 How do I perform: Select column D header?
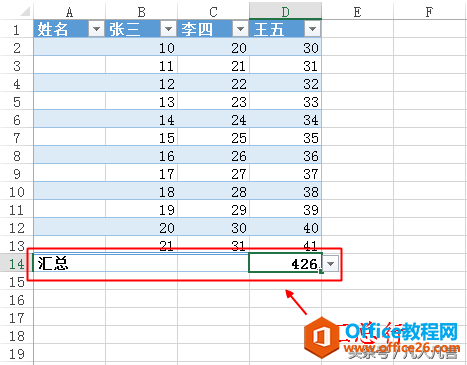tap(285, 12)
